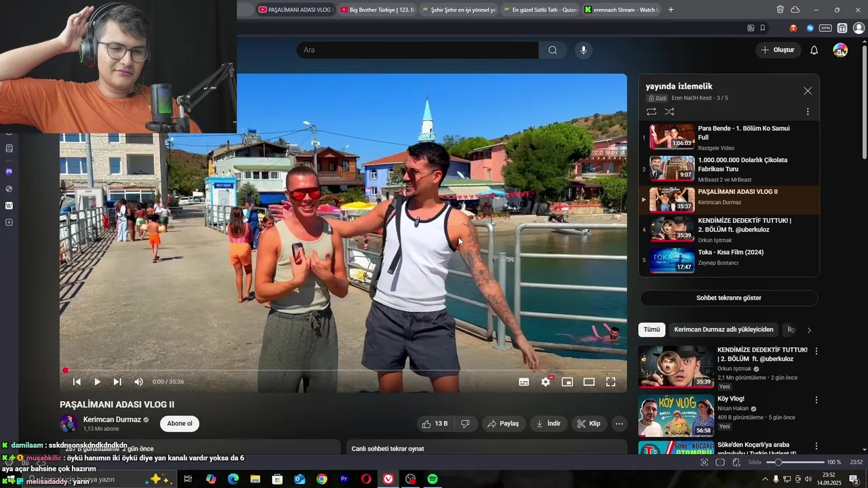
Task: Click the 'İndir' download button
Action: tap(549, 424)
